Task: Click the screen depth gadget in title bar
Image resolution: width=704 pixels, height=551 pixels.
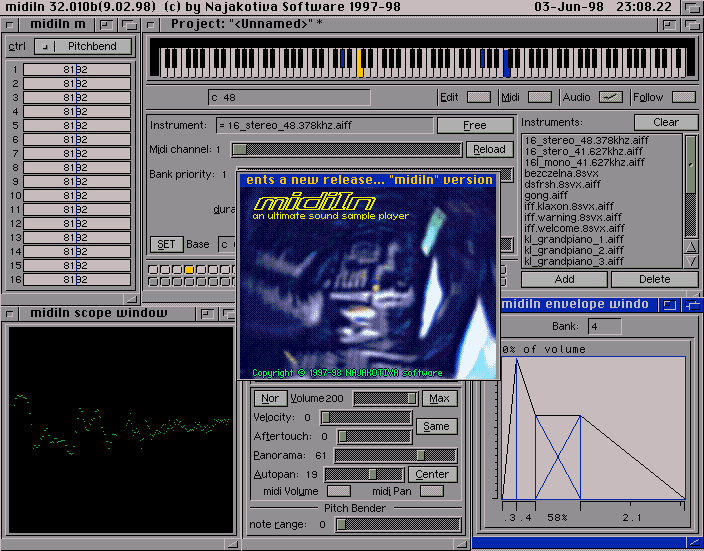Action: coord(692,7)
